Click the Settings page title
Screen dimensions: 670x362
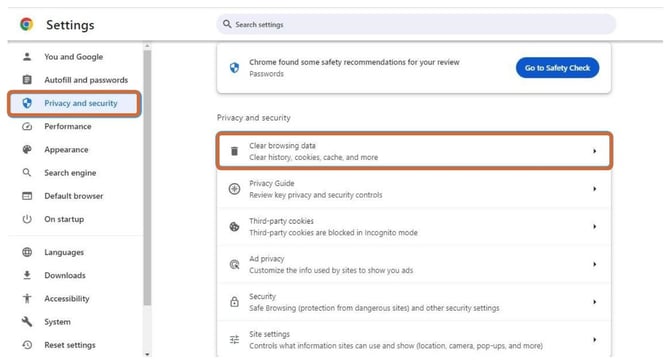[70, 25]
